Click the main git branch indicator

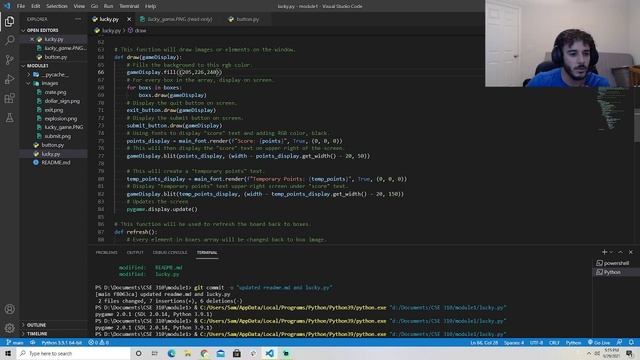15,343
